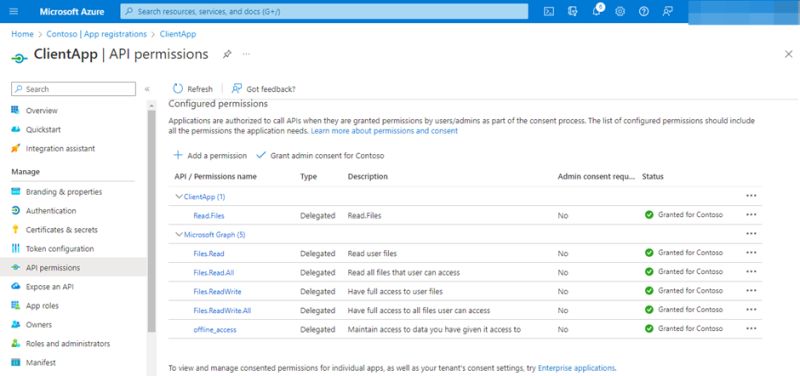Open the Files.ReadWrite.All permission link
This screenshot has height=376, width=800.
pos(222,311)
